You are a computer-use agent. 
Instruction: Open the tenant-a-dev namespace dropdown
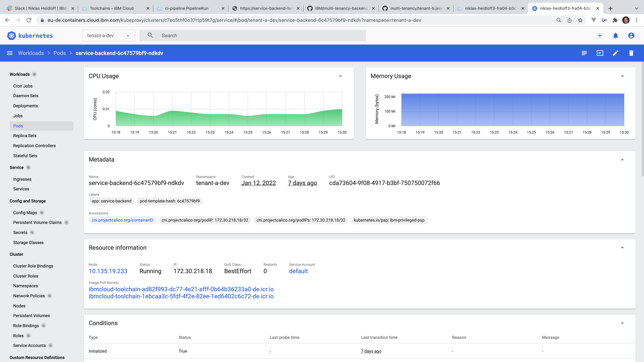click(108, 36)
